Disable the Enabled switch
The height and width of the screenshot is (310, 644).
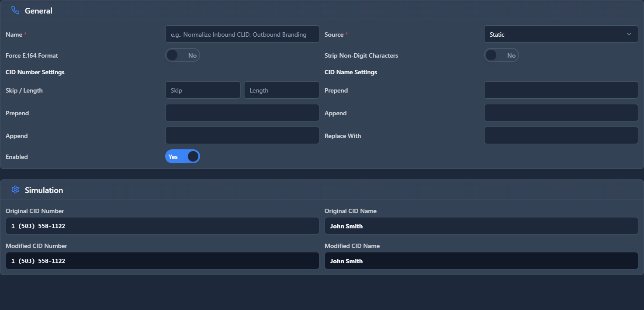coord(183,156)
